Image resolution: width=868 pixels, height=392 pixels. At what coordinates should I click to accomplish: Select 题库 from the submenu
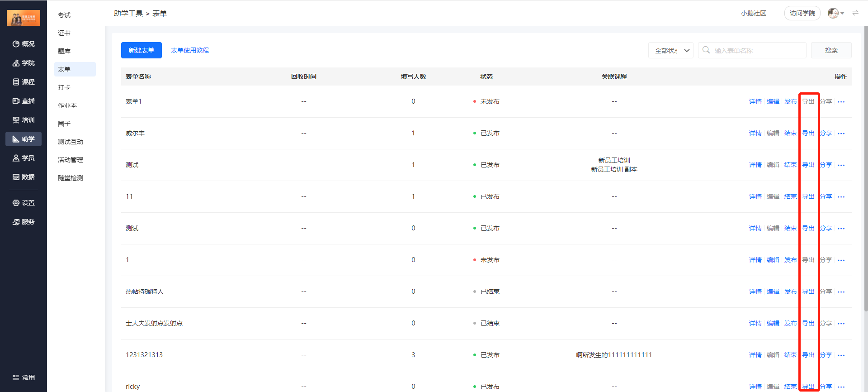[64, 51]
